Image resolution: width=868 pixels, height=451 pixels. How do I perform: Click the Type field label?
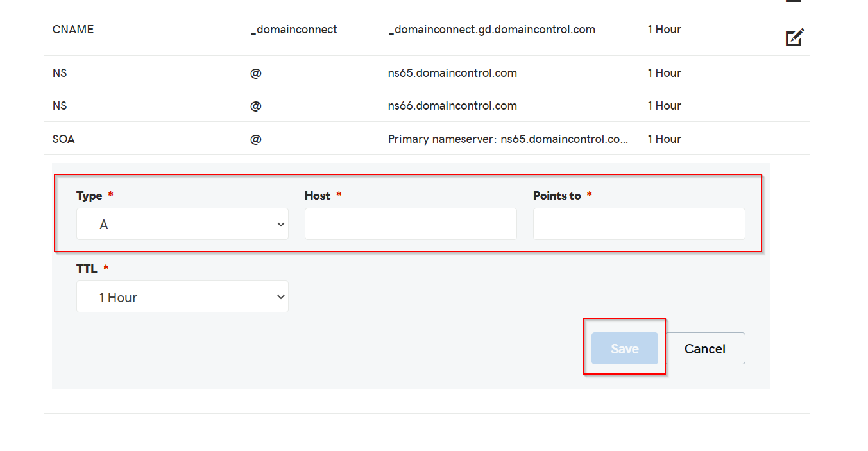(89, 196)
